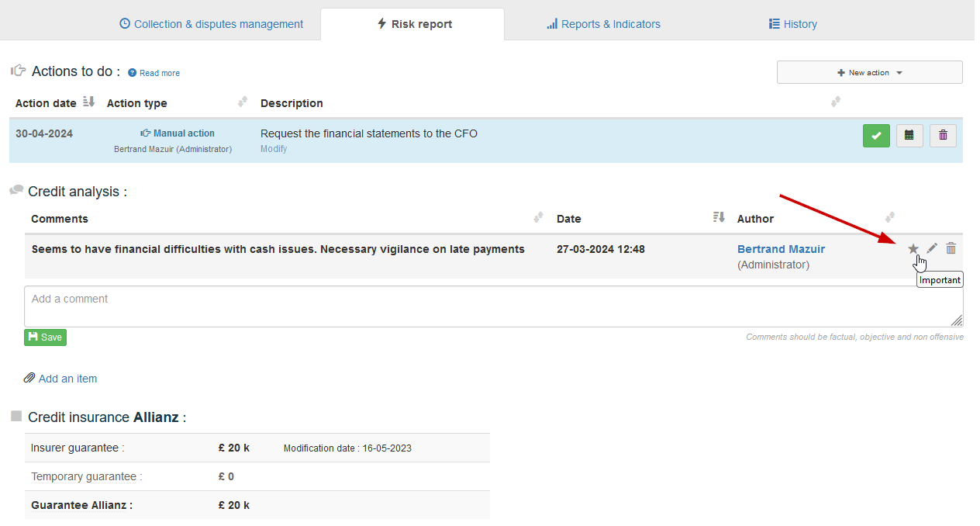980x526 pixels.
Task: Reschedule the action using the calendar icon
Action: [909, 135]
